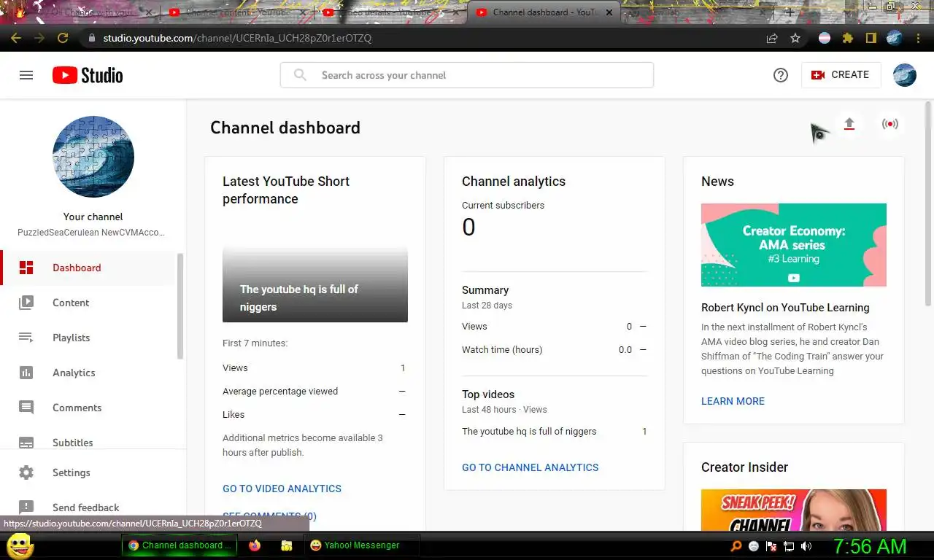This screenshot has height=560, width=934.
Task: Click the CREATE button
Action: (x=841, y=75)
